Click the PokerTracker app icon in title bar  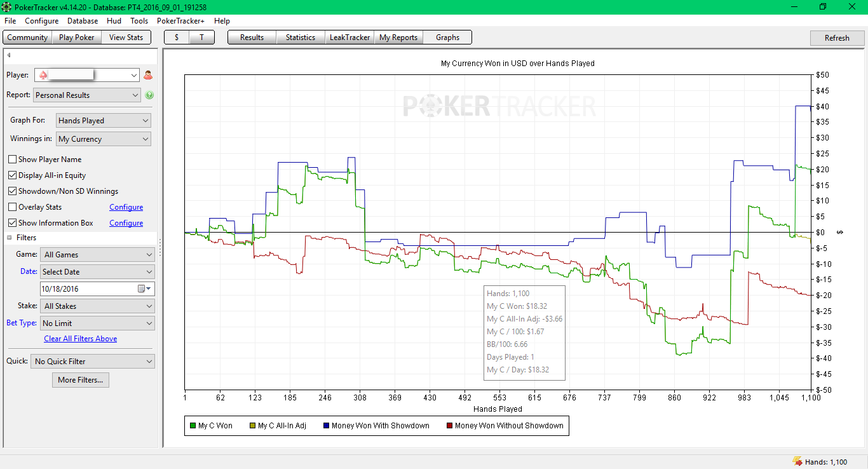tap(7, 7)
